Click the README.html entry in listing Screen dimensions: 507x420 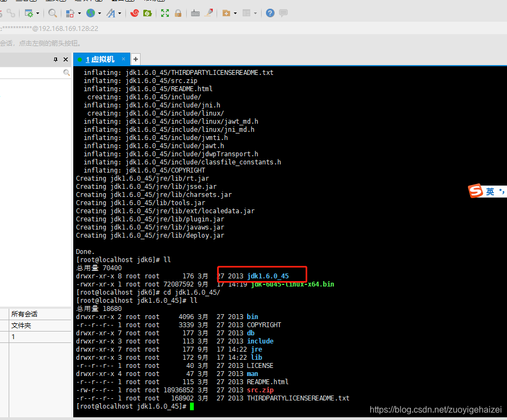[268, 382]
